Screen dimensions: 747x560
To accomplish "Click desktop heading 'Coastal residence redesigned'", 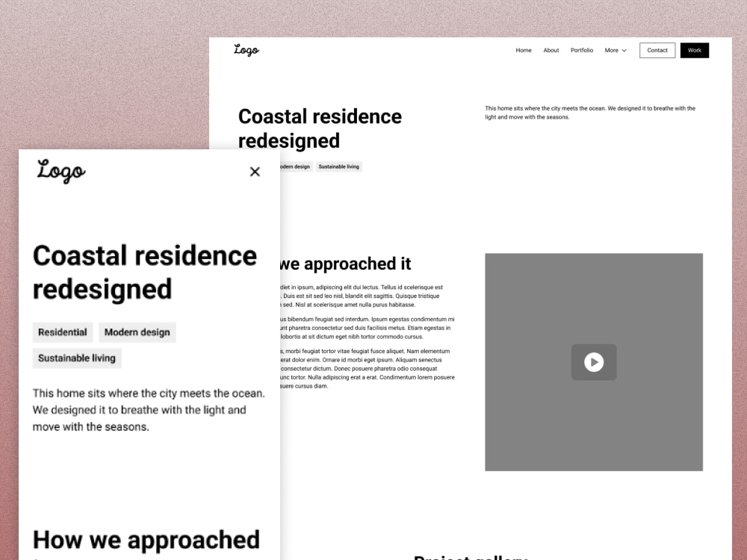I will tap(320, 128).
